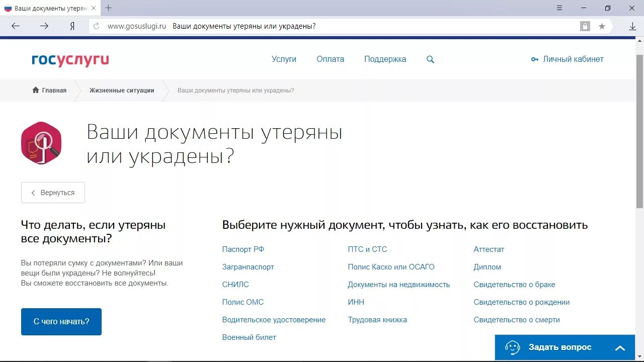644x362 pixels.
Task: Open the Аттестат link
Action: 489,249
